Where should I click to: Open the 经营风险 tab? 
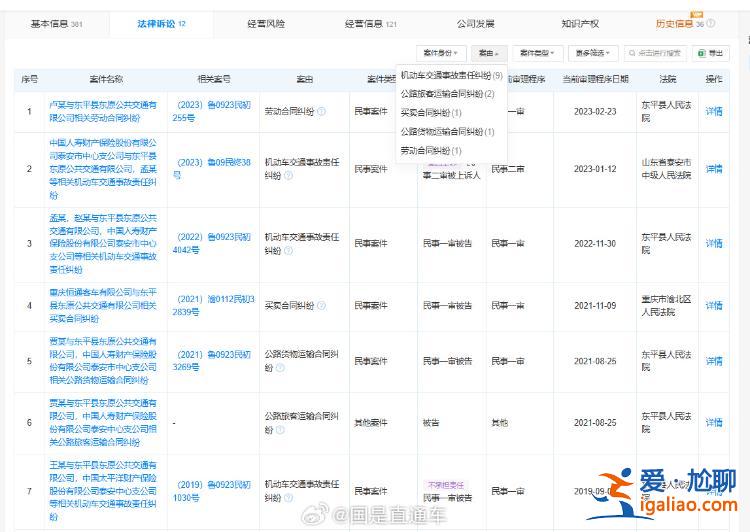click(266, 23)
